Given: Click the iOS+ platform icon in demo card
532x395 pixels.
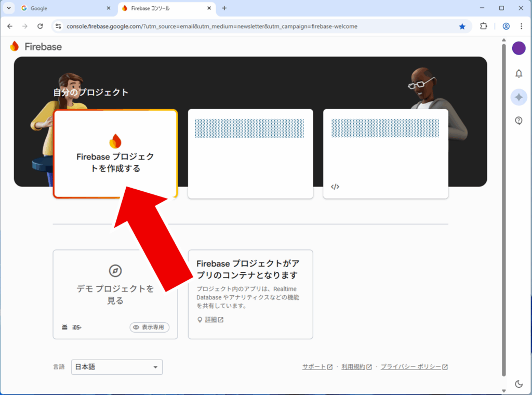Looking at the screenshot, I should (x=77, y=327).
